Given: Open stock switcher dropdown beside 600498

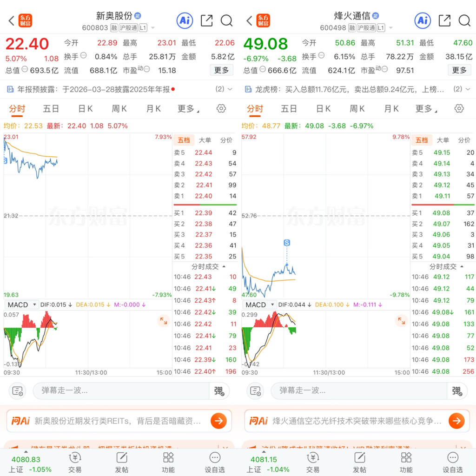Looking at the screenshot, I should click(391, 28).
